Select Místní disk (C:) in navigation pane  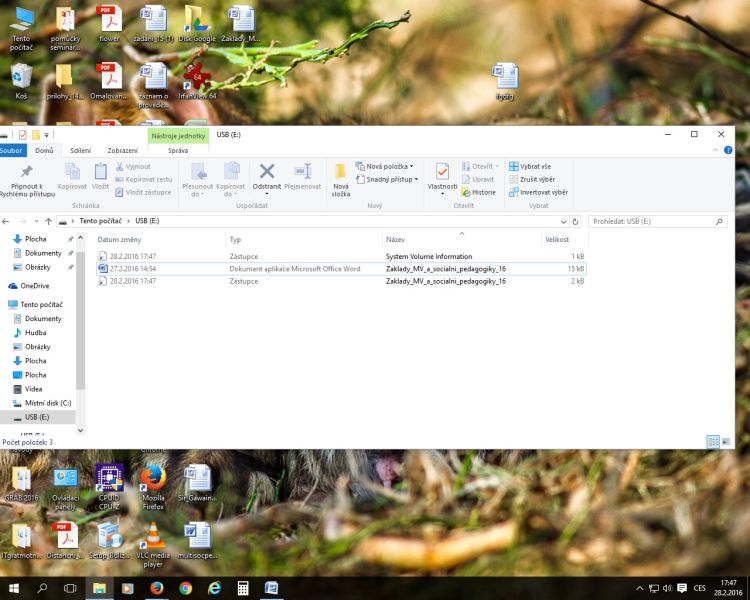pyautogui.click(x=47, y=402)
